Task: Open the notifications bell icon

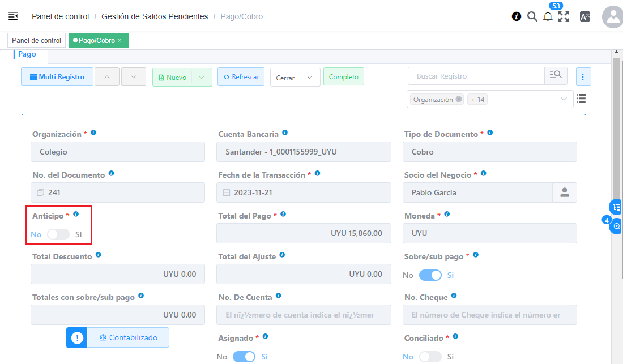Action: pyautogui.click(x=548, y=17)
